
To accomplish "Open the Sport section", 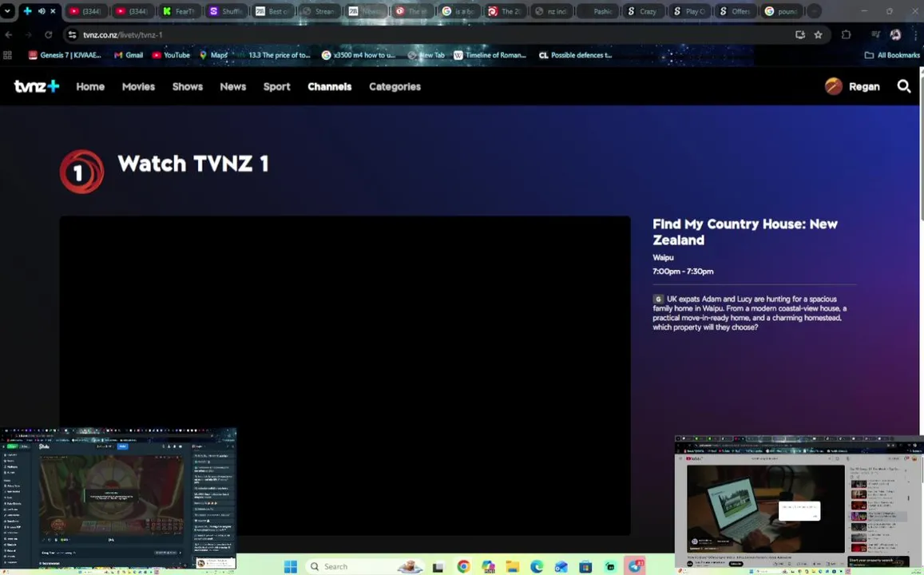I will click(277, 86).
